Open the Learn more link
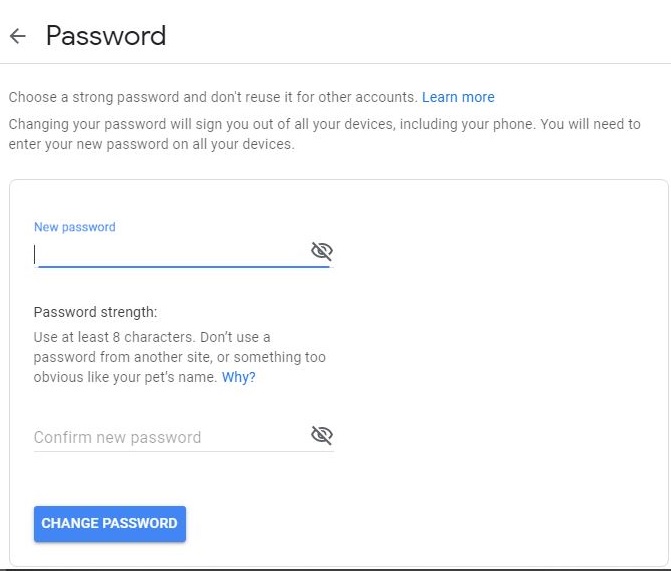 tap(458, 97)
